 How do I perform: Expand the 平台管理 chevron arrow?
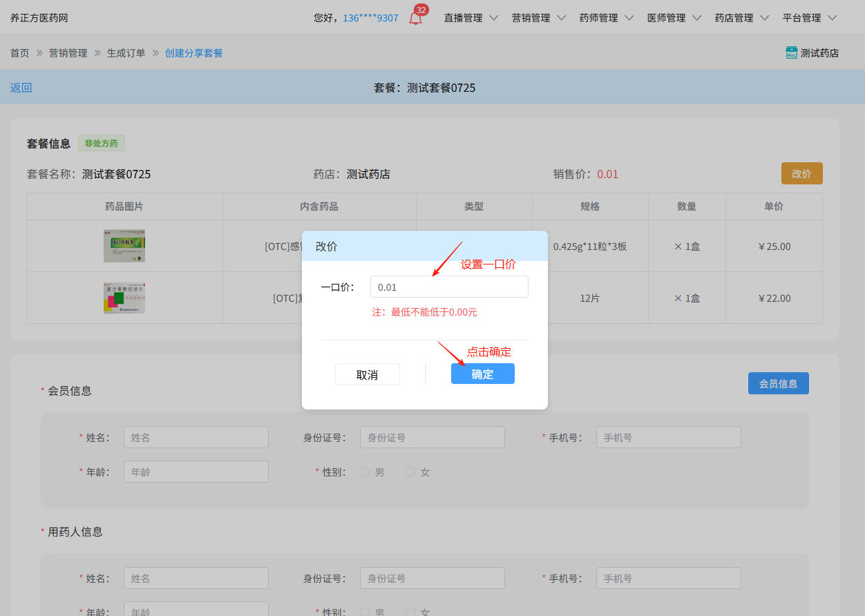832,18
